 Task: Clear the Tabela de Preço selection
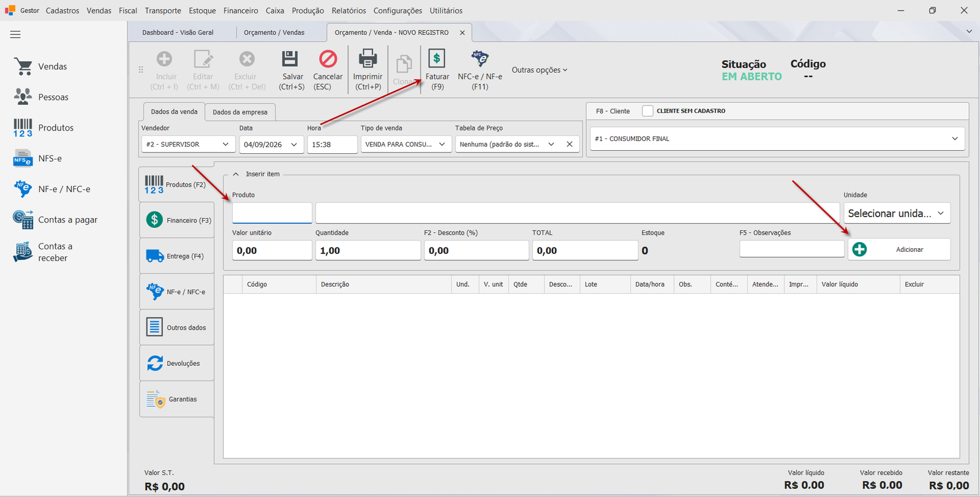570,145
